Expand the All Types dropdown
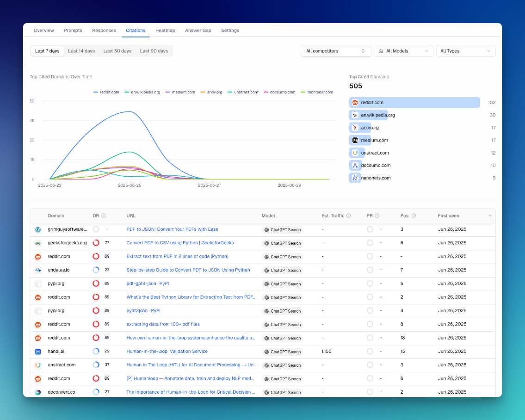Image resolution: width=525 pixels, height=420 pixels. [x=465, y=51]
